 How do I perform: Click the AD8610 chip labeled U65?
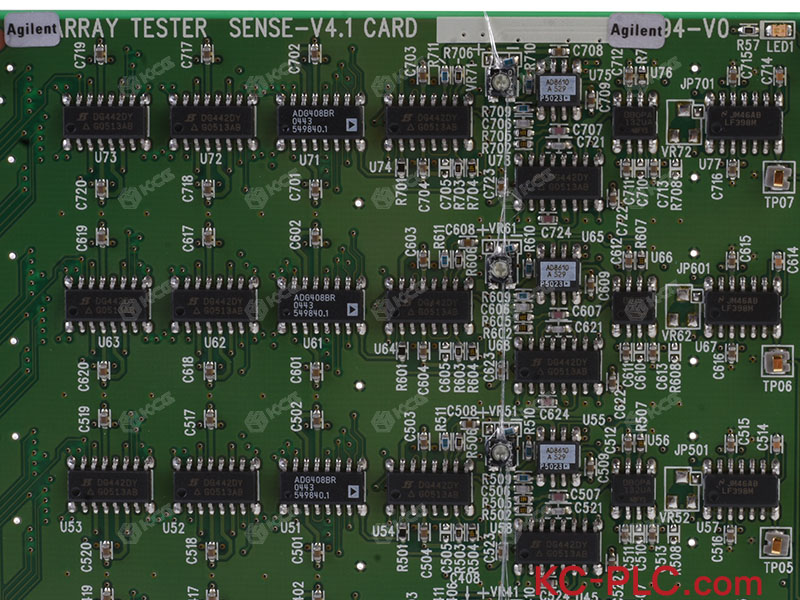[558, 273]
